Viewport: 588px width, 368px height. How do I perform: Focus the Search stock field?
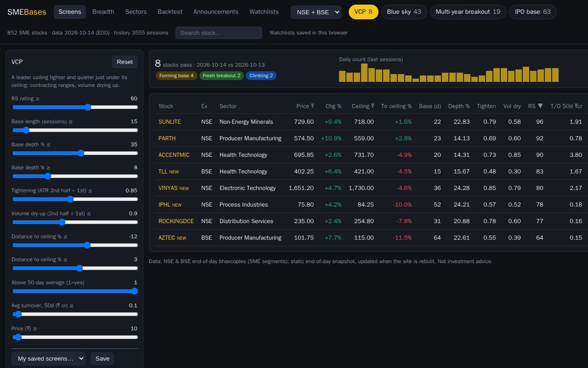click(219, 33)
